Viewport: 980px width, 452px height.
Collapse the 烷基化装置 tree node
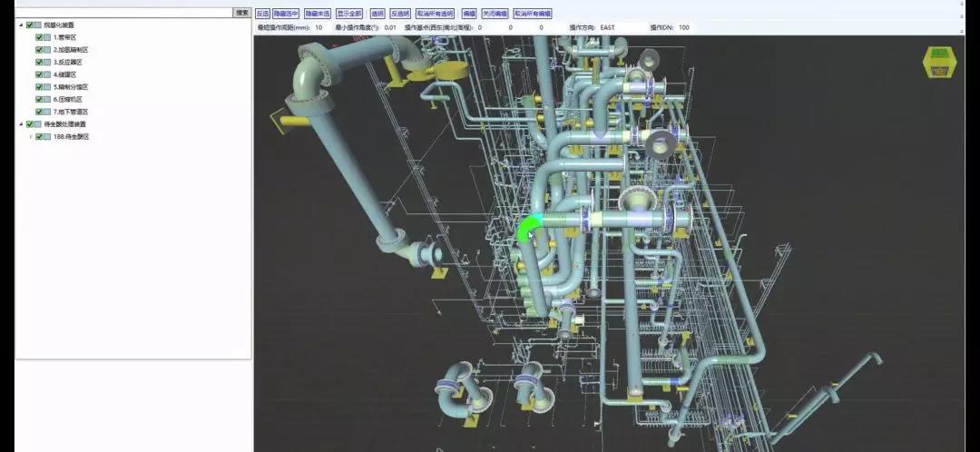(21, 25)
